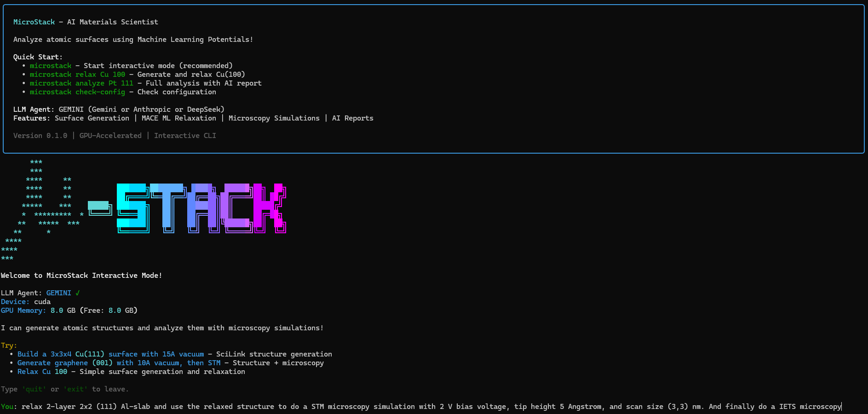Viewport: 868px width, 414px height.
Task: Click the 'AI Reports' feature text
Action: (x=353, y=118)
